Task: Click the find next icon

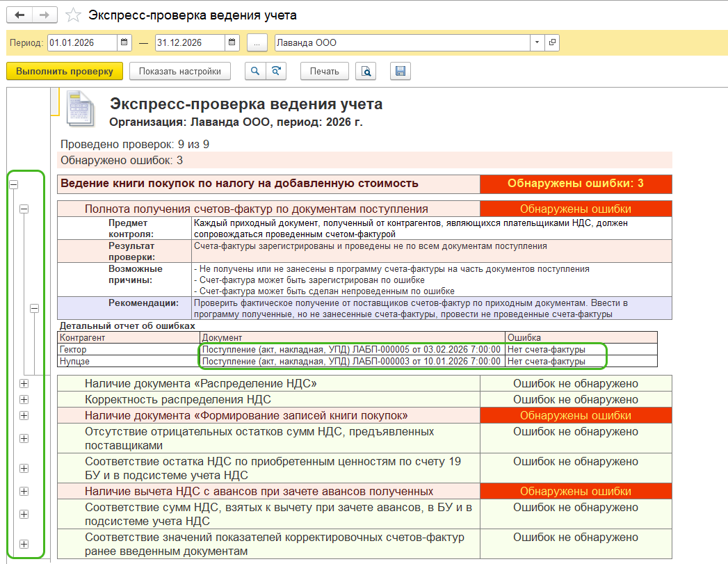Action: (x=276, y=71)
